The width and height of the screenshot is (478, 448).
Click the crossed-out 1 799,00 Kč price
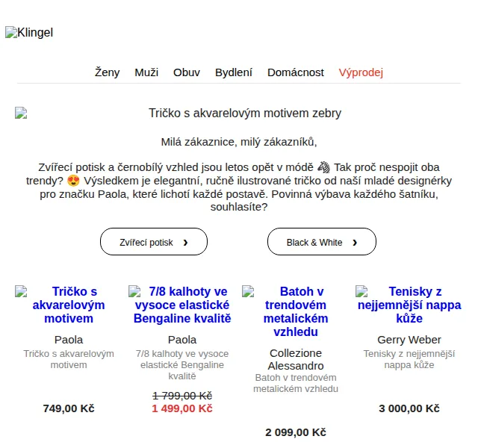182,396
